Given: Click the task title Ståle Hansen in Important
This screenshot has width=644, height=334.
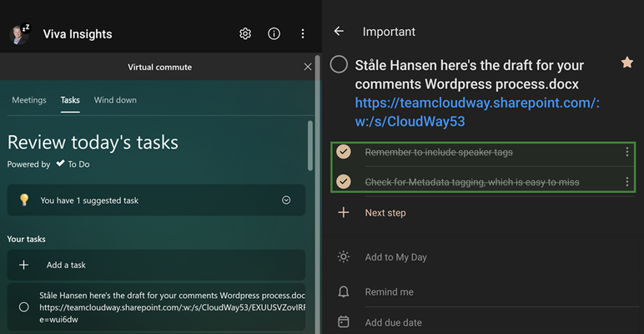Looking at the screenshot, I should [470, 74].
